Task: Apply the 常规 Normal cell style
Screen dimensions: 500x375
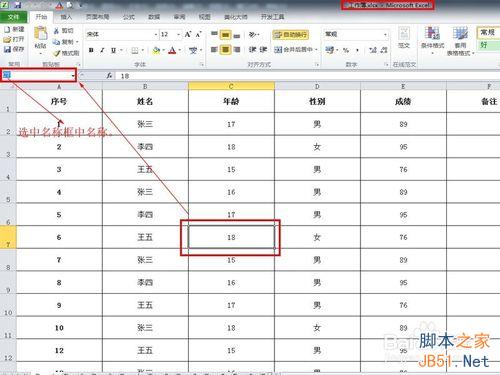Action: pos(489,33)
